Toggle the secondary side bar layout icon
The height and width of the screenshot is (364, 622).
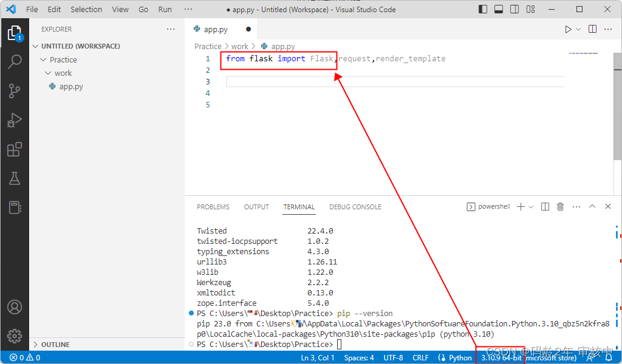click(x=514, y=9)
